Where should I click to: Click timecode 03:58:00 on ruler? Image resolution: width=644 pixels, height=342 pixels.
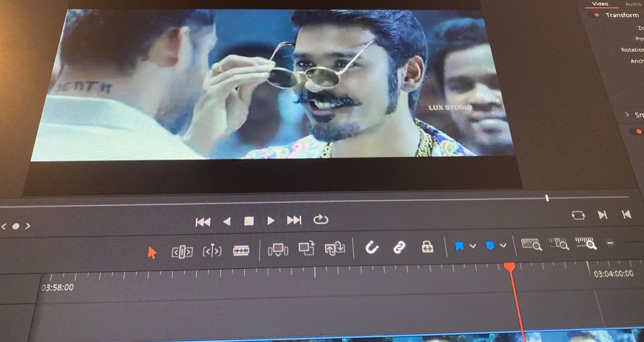pyautogui.click(x=57, y=288)
